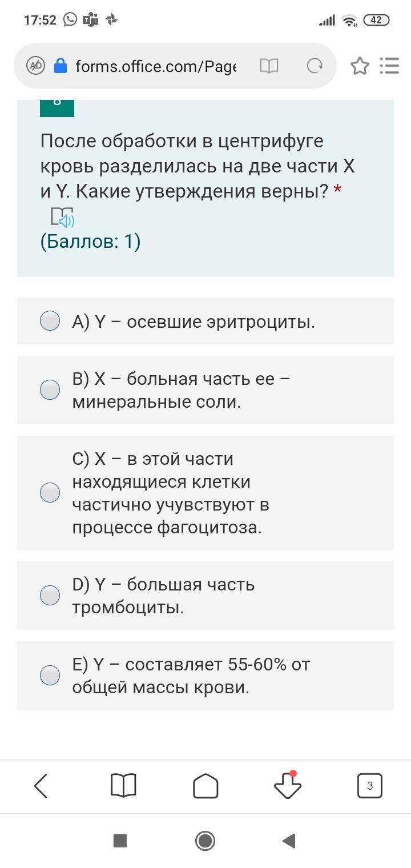
Task: Go to browser home page icon
Action: click(205, 786)
